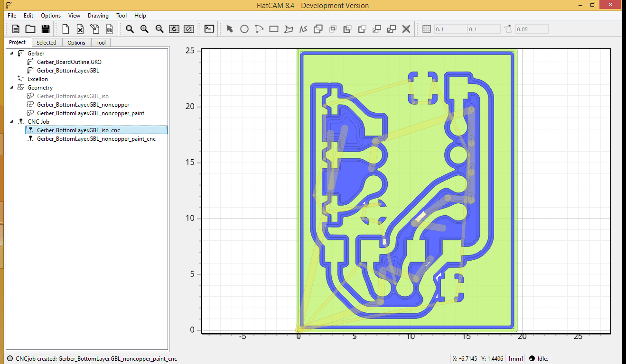This screenshot has width=626, height=364.
Task: Choose the Add Rectangle drawing tool
Action: [x=273, y=29]
